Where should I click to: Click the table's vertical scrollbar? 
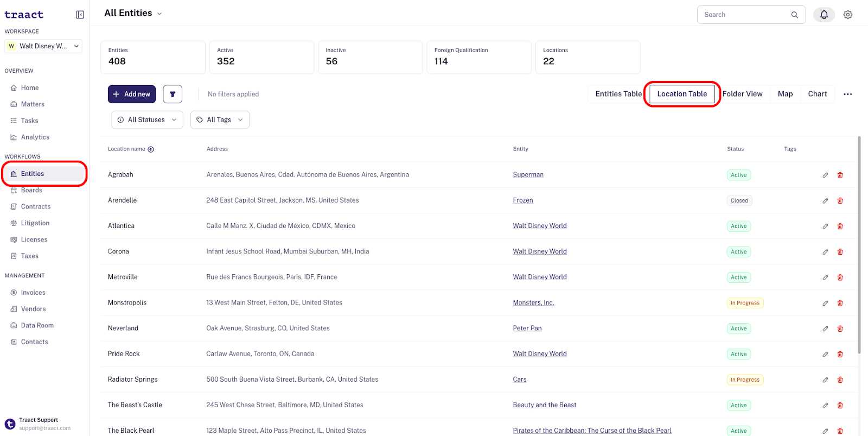click(859, 244)
